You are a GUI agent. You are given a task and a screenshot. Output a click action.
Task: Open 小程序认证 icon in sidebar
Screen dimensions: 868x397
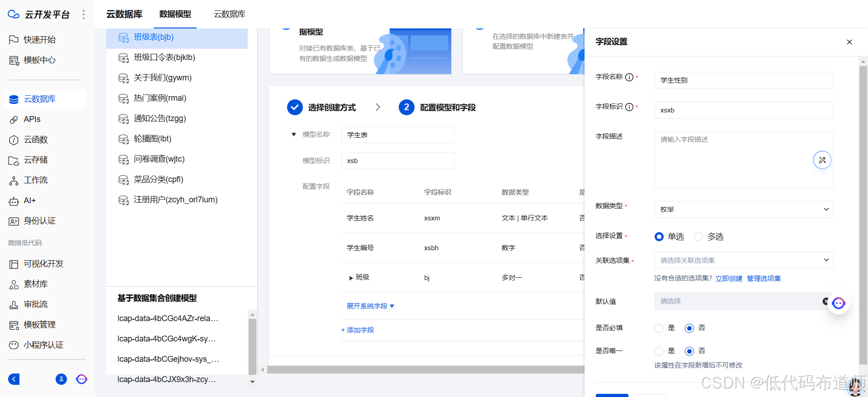[x=14, y=345]
